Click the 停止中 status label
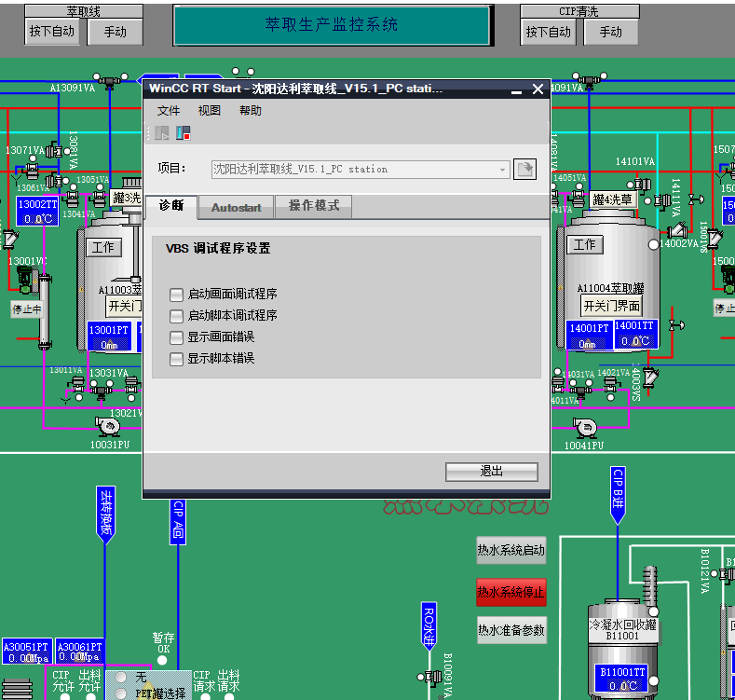Viewport: 735px width, 700px height. [27, 309]
